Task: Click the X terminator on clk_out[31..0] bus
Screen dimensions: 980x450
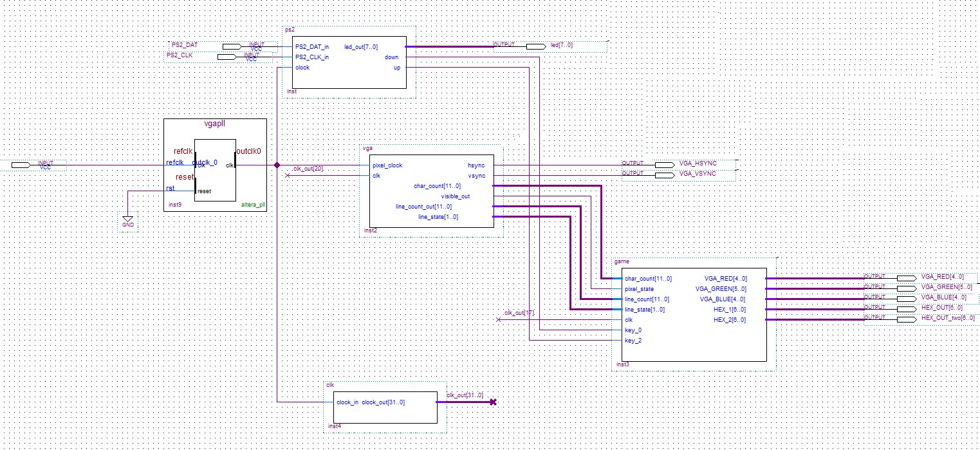Action: [x=493, y=402]
